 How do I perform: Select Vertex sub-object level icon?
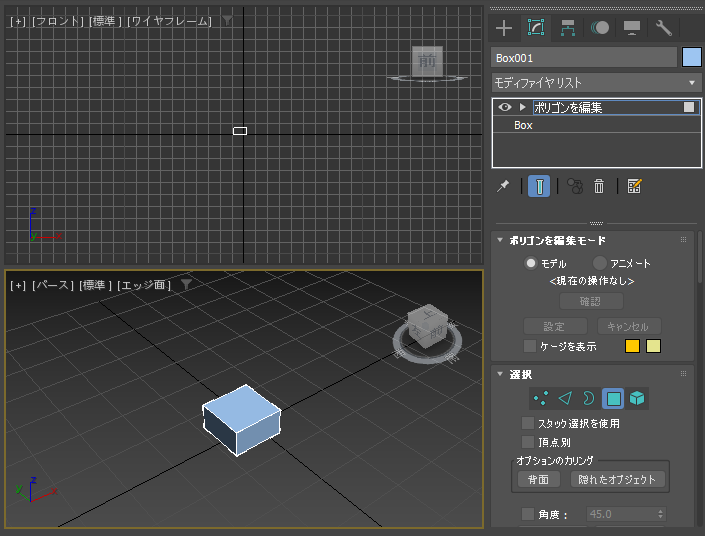(541, 398)
